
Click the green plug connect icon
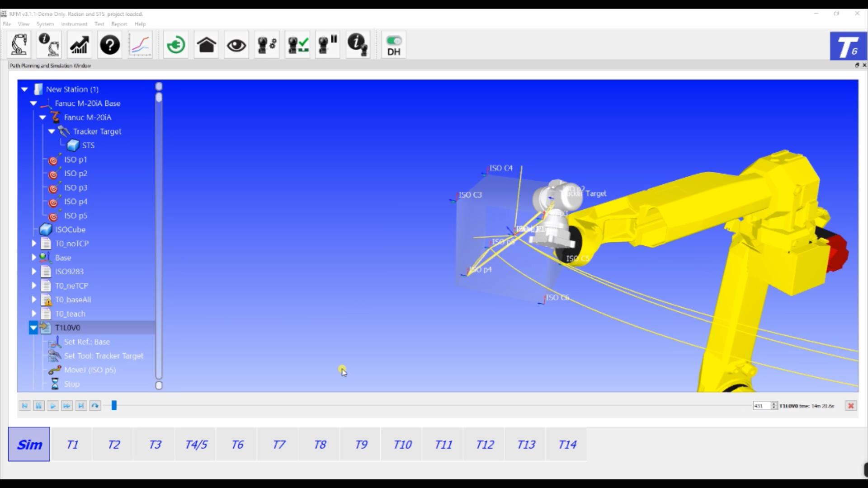point(176,45)
